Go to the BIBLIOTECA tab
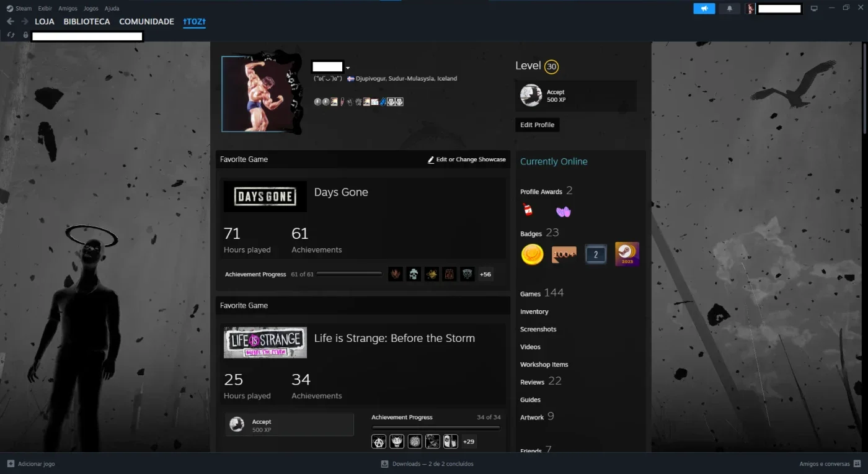This screenshot has height=474, width=868. [87, 22]
